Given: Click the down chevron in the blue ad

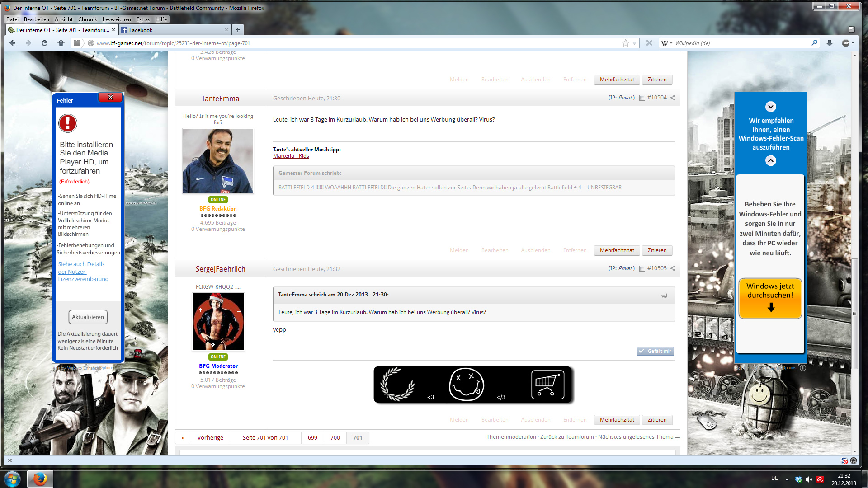Looking at the screenshot, I should [x=771, y=107].
